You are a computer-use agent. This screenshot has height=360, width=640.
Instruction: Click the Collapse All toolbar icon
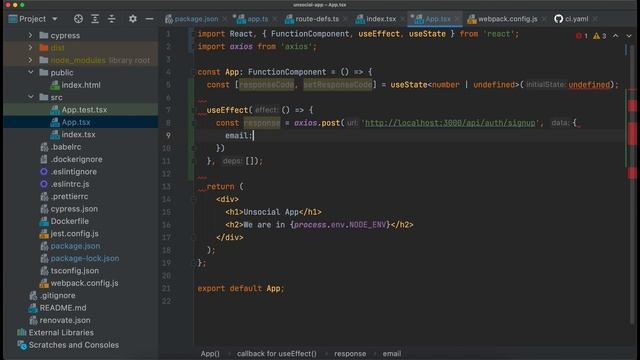[111, 19]
